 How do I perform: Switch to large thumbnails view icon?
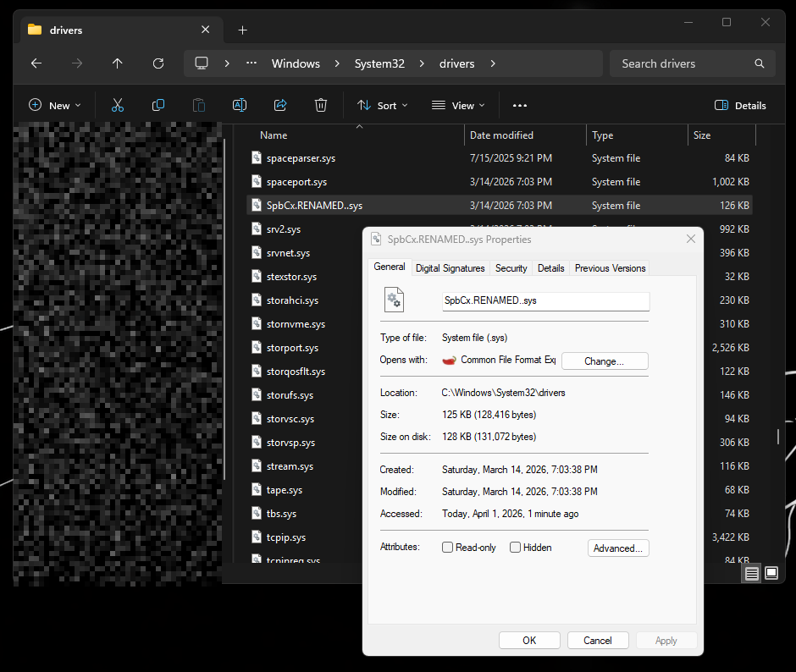tap(771, 573)
